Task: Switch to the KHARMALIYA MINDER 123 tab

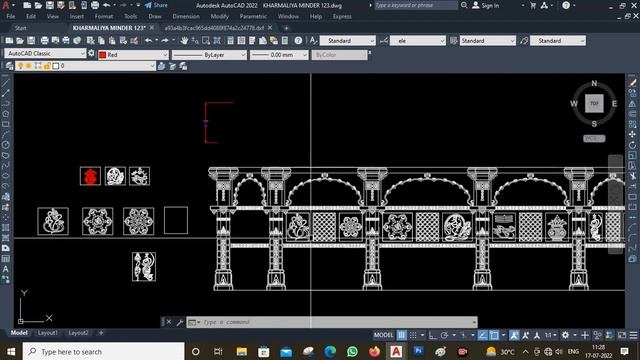Action: pos(109,28)
